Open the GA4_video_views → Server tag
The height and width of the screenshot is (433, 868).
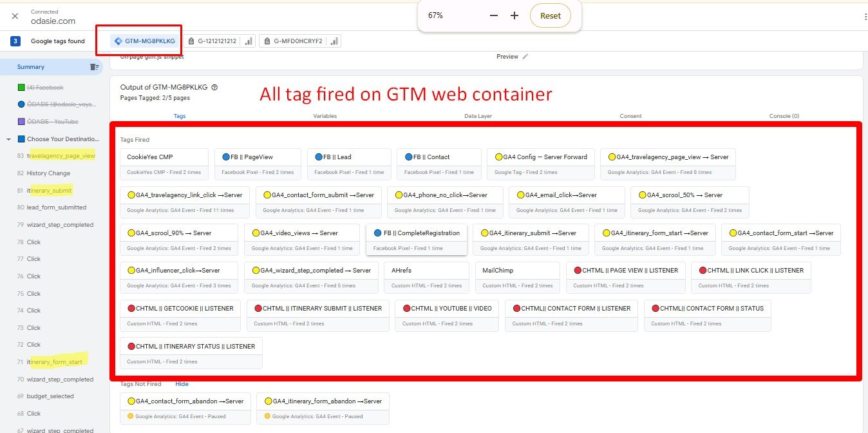(x=302, y=240)
